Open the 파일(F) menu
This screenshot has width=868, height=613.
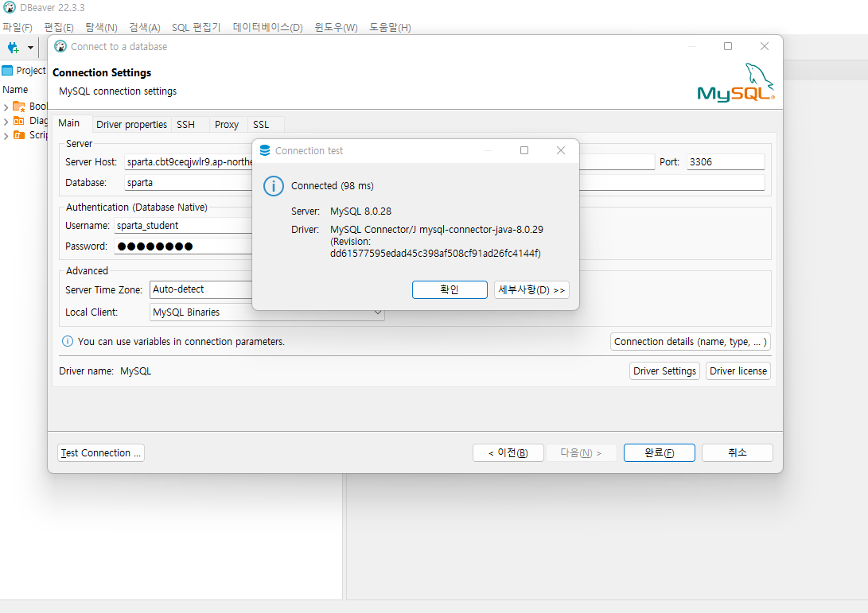tap(18, 28)
